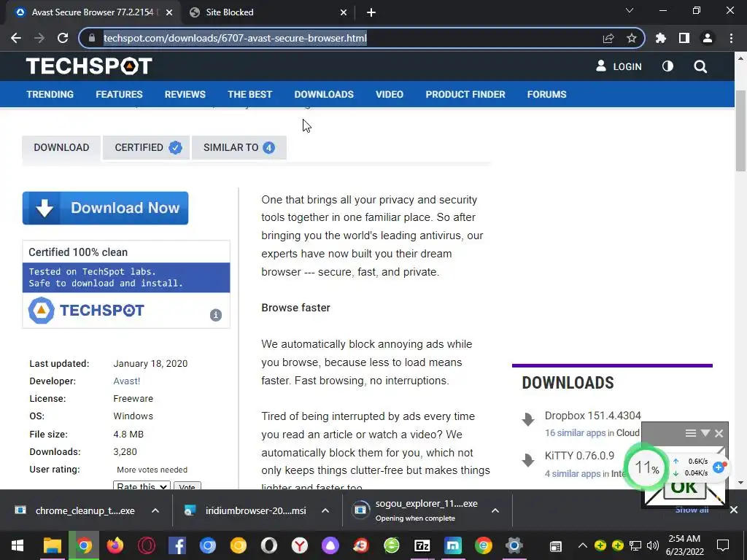Open the TRENDING menu
The height and width of the screenshot is (560, 747).
click(50, 94)
